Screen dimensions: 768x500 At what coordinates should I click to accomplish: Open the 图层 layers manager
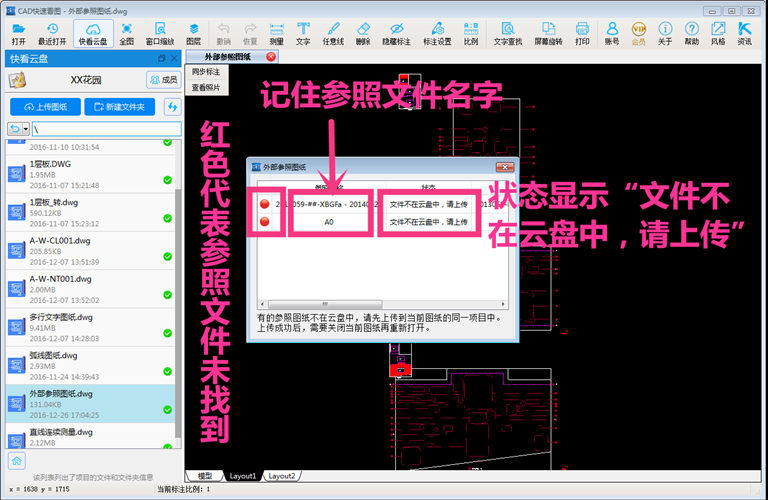(x=193, y=34)
